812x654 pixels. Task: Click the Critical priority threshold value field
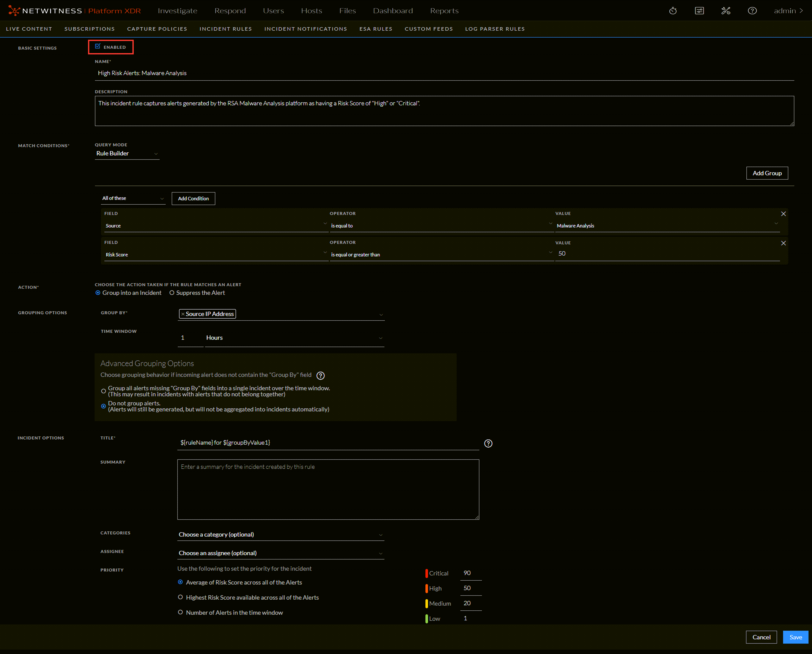tap(471, 573)
